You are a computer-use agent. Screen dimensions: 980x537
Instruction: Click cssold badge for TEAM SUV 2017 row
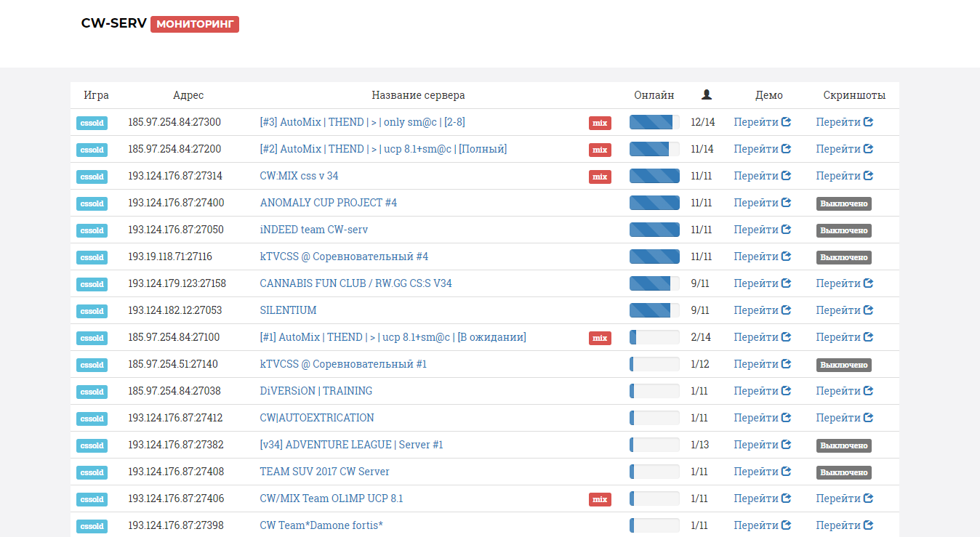coord(92,472)
